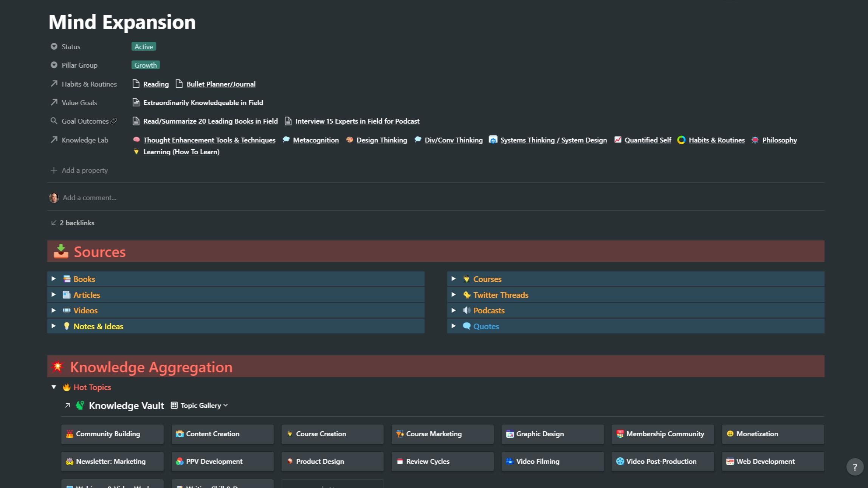Click the question mark help button

(855, 467)
